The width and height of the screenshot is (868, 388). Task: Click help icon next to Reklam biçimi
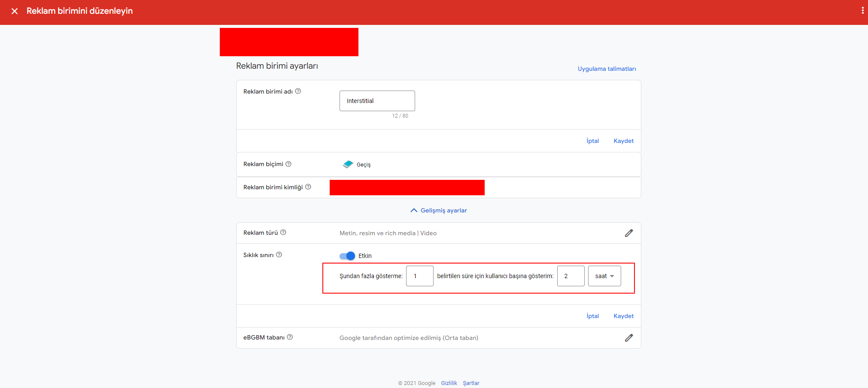point(288,164)
